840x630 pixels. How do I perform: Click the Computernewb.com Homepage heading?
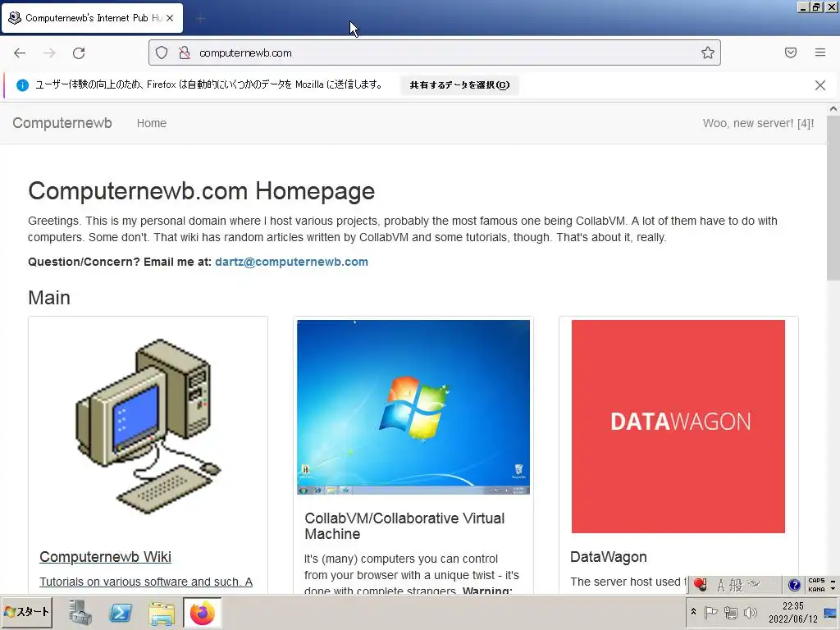coord(202,191)
